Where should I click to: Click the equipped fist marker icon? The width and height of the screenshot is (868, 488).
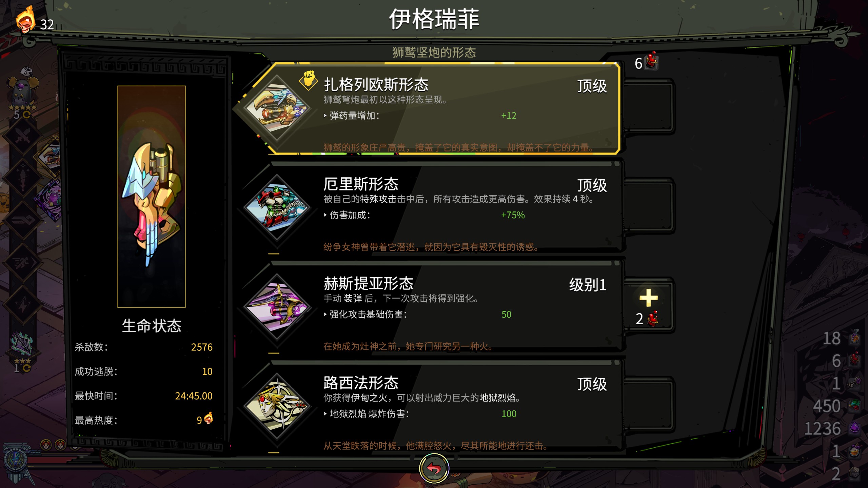(309, 80)
